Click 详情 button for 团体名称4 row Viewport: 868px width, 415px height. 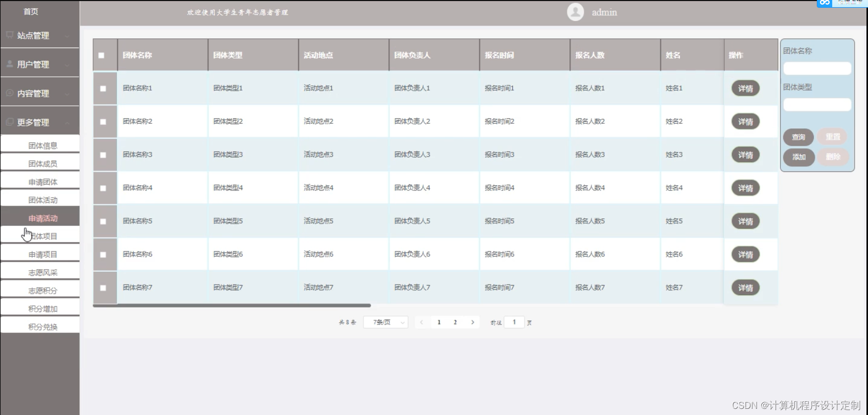pyautogui.click(x=745, y=188)
